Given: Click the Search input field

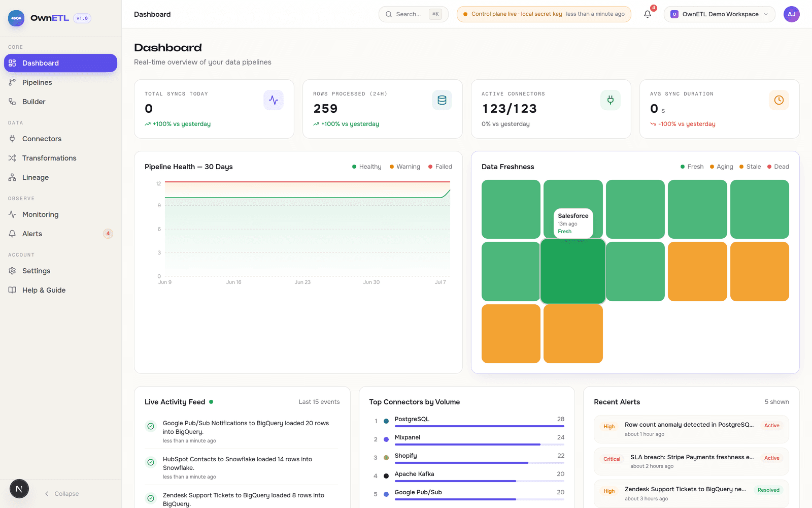Looking at the screenshot, I should click(414, 14).
